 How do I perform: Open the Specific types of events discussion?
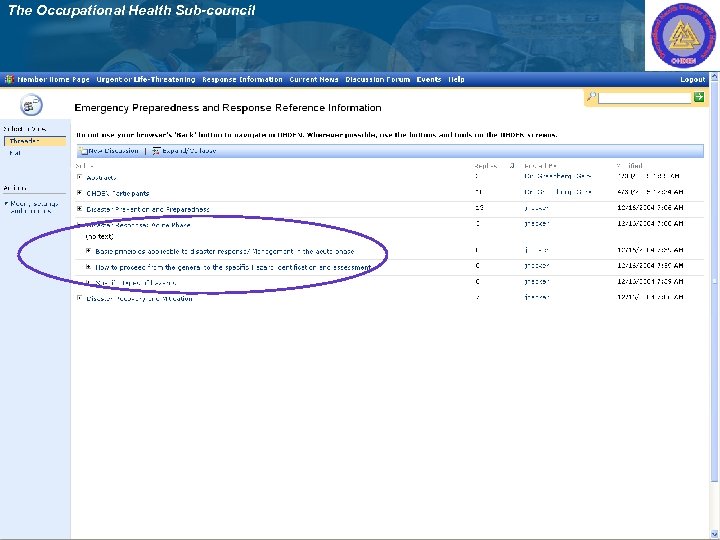[x=135, y=283]
